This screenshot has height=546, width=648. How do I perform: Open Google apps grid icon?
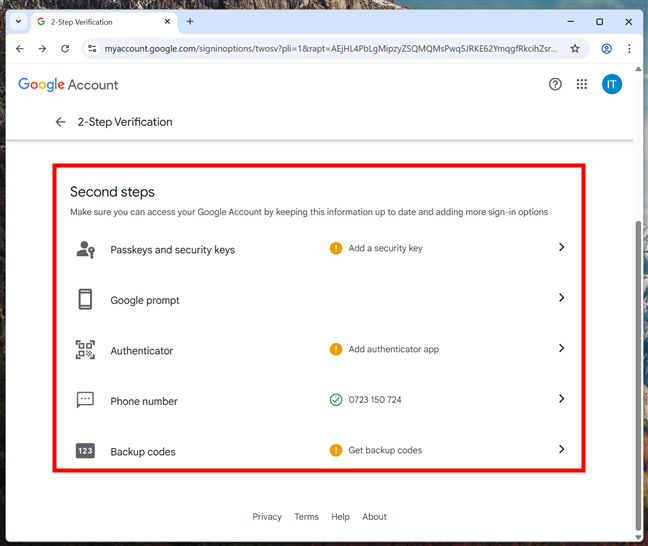[581, 84]
